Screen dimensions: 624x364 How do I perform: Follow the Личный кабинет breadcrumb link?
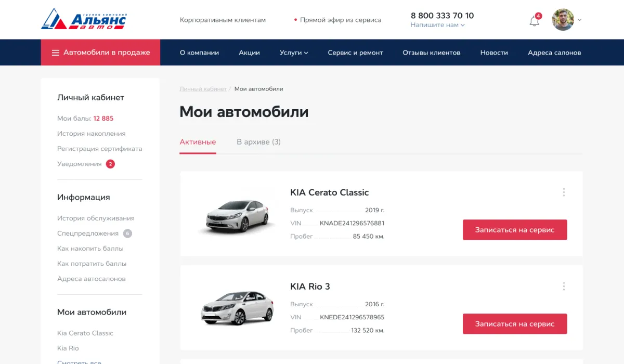click(203, 89)
